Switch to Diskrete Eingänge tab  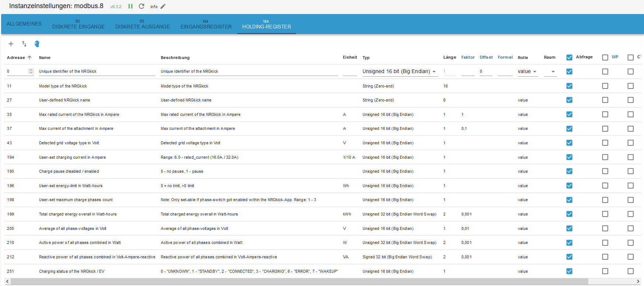click(x=79, y=24)
